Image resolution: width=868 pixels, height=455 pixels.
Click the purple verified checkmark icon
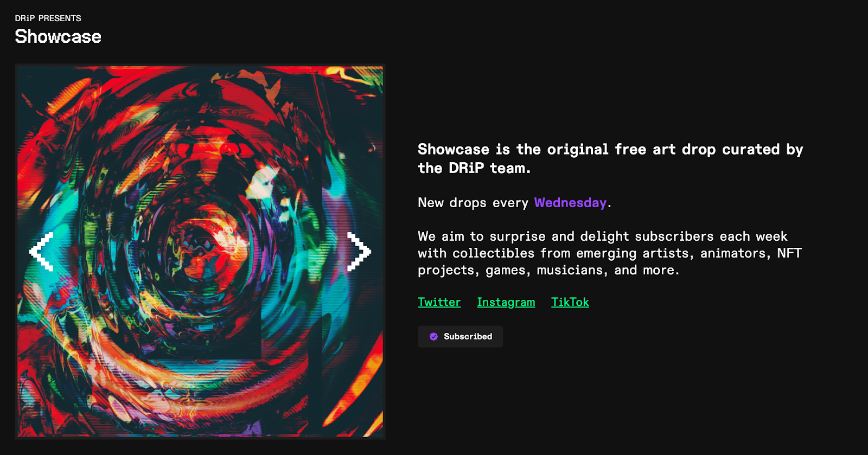433,337
